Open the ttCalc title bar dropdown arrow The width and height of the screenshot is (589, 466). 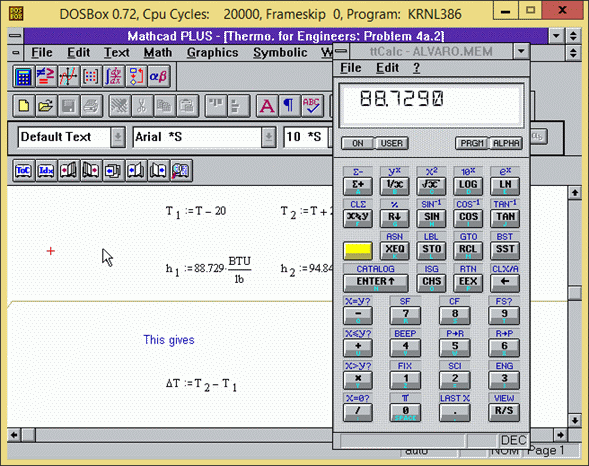tap(521, 51)
